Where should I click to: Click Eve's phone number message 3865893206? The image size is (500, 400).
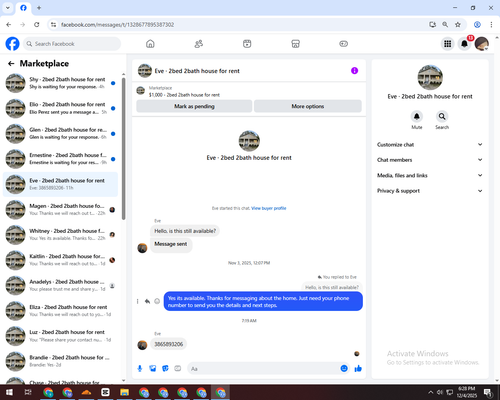click(168, 344)
